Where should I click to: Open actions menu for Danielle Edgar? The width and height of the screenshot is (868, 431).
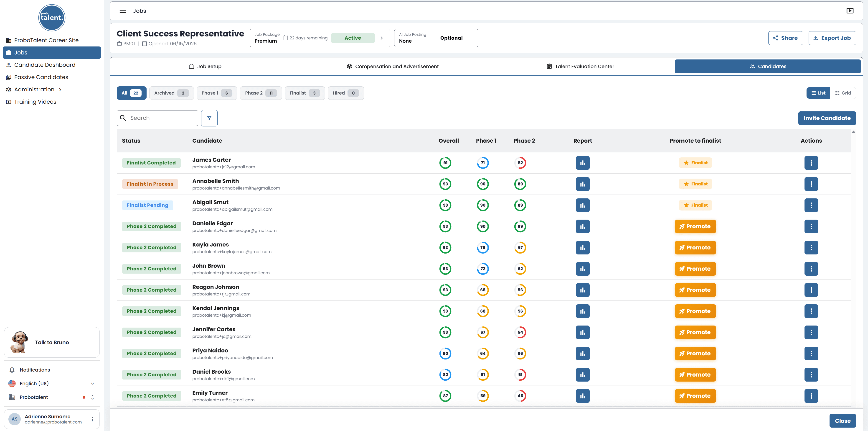(x=811, y=227)
